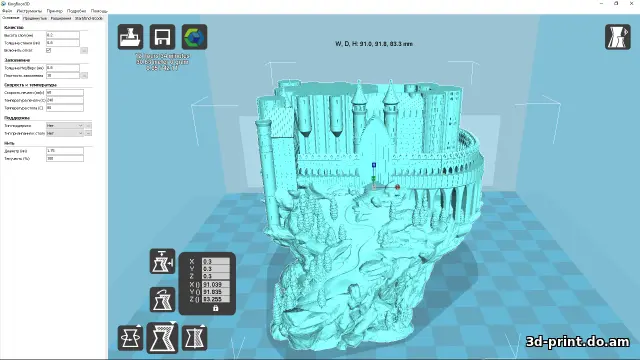Click the blue Z-axis scale handle

click(374, 165)
